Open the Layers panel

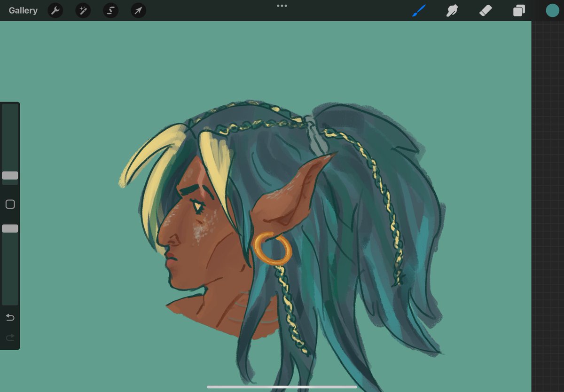tap(519, 10)
